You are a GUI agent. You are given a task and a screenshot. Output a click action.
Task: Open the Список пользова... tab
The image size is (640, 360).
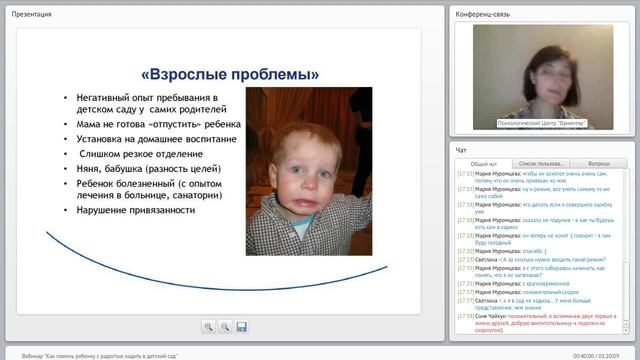(x=540, y=164)
